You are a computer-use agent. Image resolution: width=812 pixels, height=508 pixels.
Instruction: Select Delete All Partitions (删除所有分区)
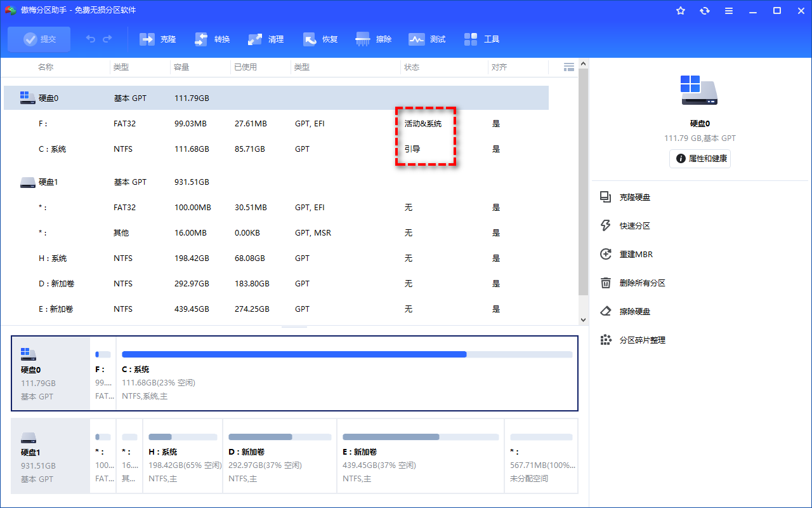pyautogui.click(x=642, y=283)
